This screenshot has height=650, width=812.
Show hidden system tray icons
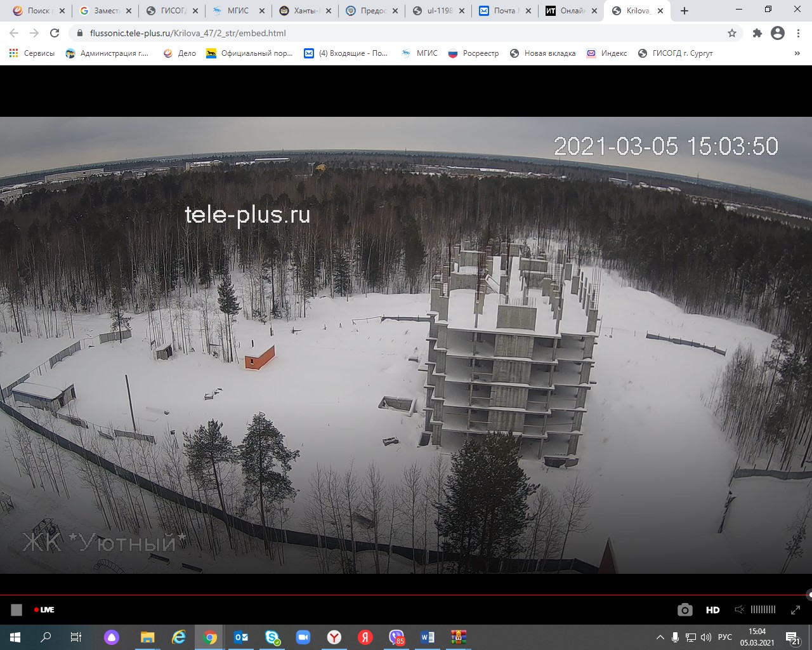pyautogui.click(x=660, y=637)
